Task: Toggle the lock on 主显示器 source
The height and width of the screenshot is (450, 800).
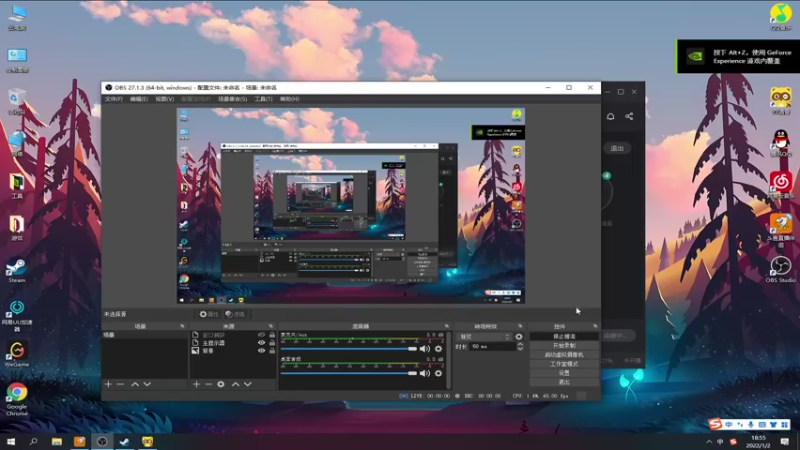Action: [x=272, y=343]
